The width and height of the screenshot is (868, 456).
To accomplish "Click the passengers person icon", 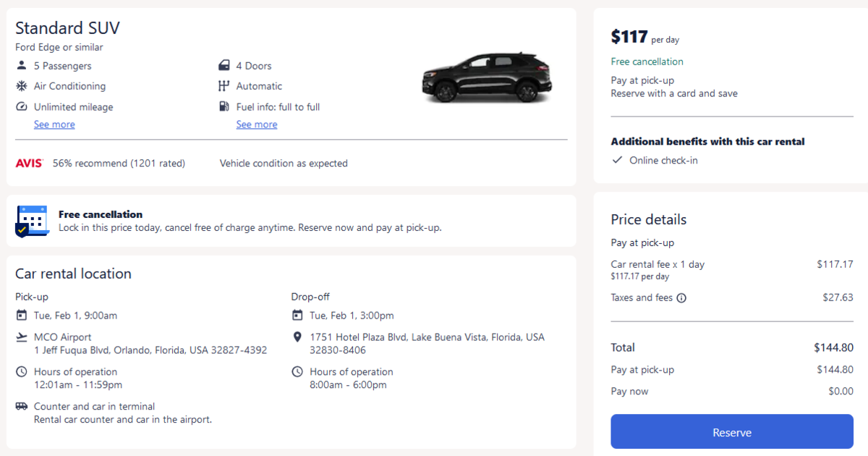I will (21, 66).
